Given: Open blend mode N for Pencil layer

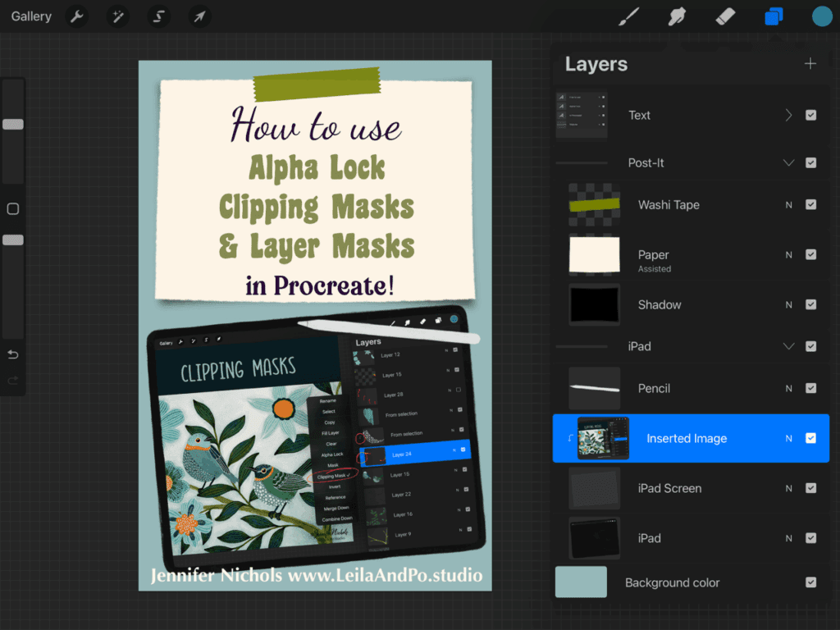Looking at the screenshot, I should [788, 388].
